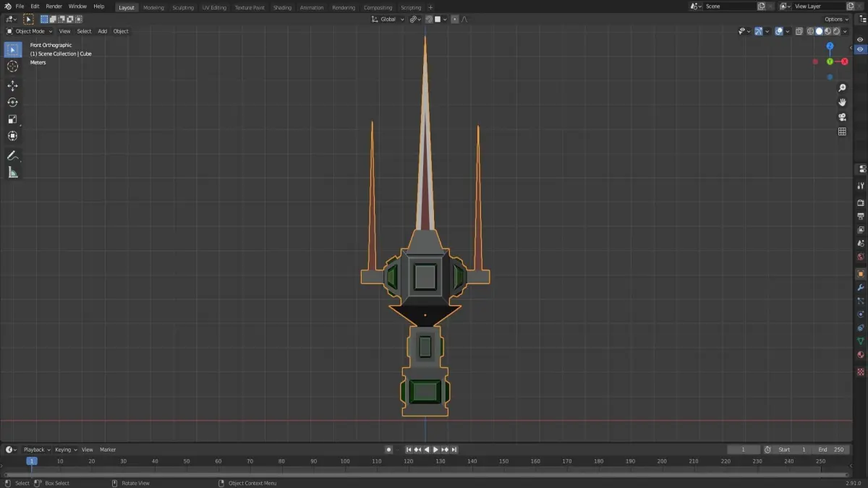Activate the Cursor tool
Viewport: 868px width, 488px height.
click(x=12, y=67)
